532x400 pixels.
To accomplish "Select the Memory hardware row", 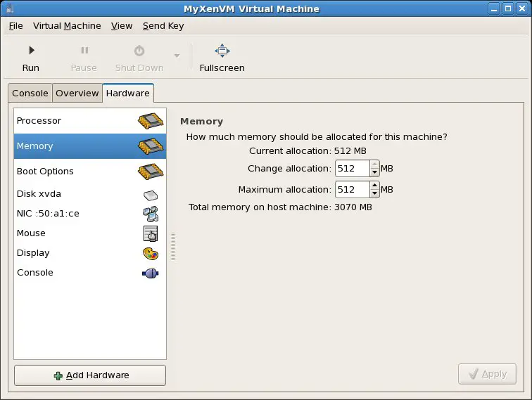I will (x=90, y=146).
